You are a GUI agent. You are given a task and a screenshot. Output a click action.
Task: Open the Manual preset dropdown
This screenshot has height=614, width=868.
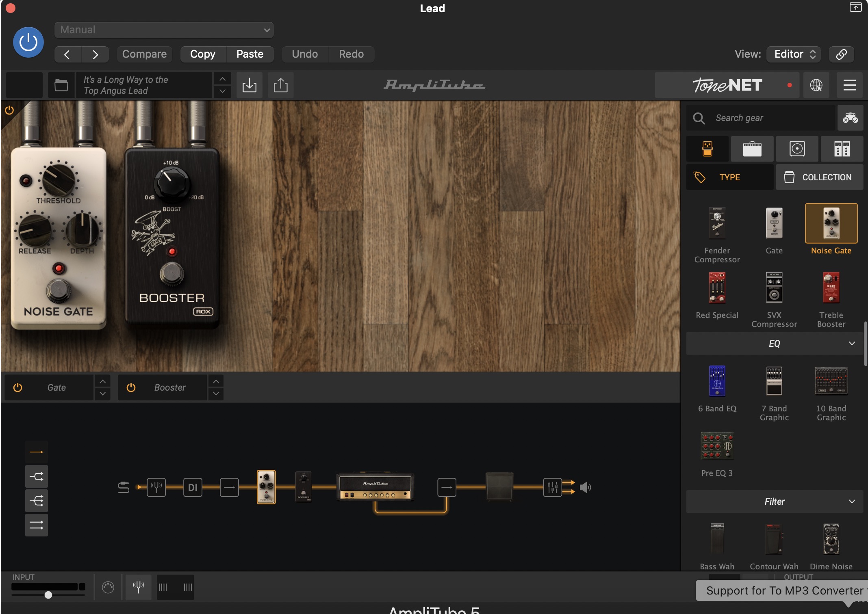pos(164,30)
